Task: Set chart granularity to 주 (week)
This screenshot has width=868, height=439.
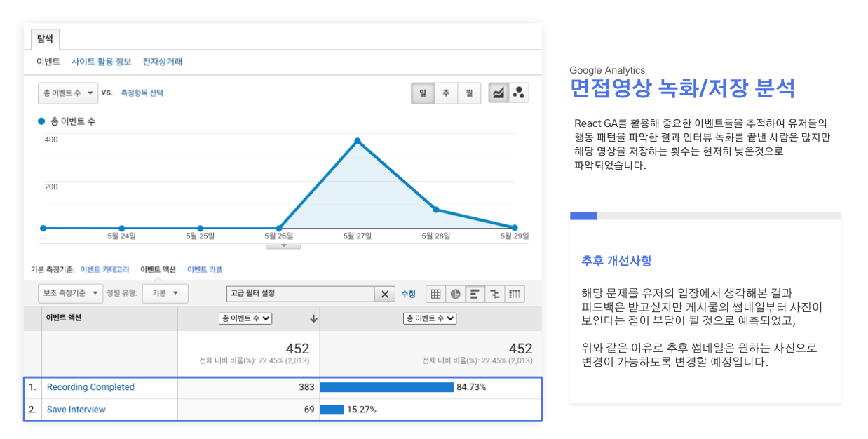Action: pyautogui.click(x=446, y=93)
